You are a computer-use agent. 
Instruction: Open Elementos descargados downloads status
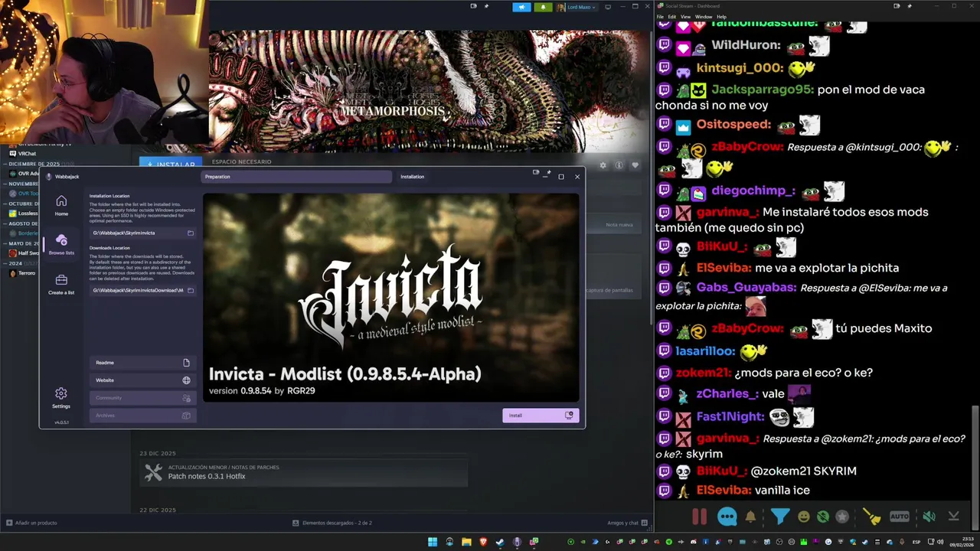[332, 523]
